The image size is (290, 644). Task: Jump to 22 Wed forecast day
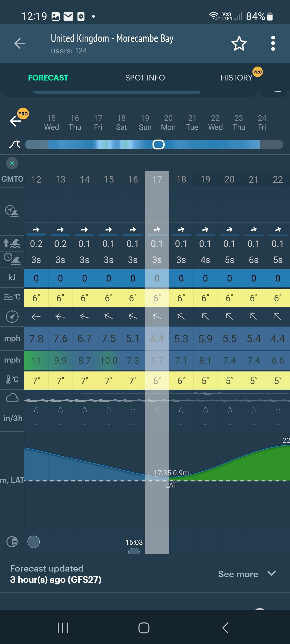(x=215, y=123)
